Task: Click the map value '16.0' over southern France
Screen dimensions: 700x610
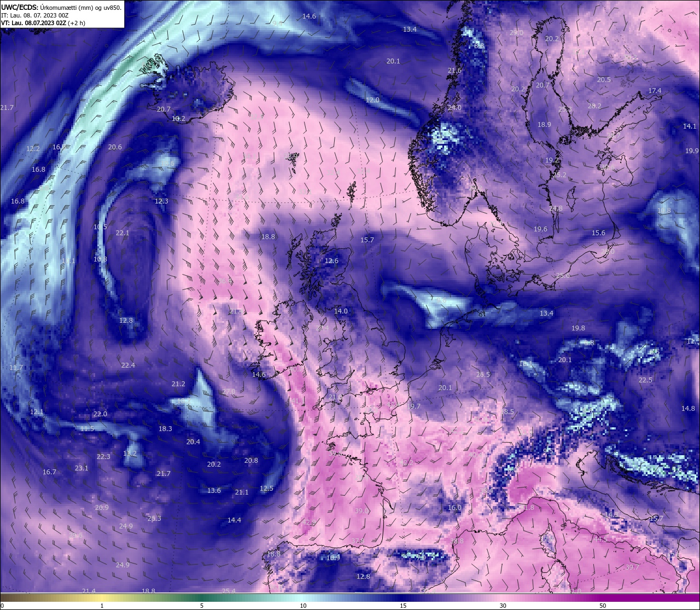Action: (x=454, y=508)
